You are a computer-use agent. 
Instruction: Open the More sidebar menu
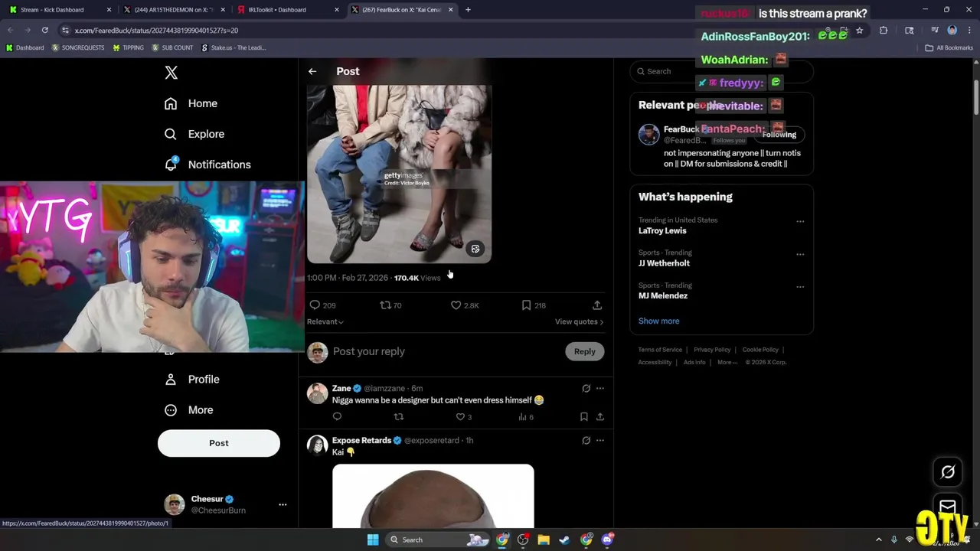pyautogui.click(x=189, y=410)
